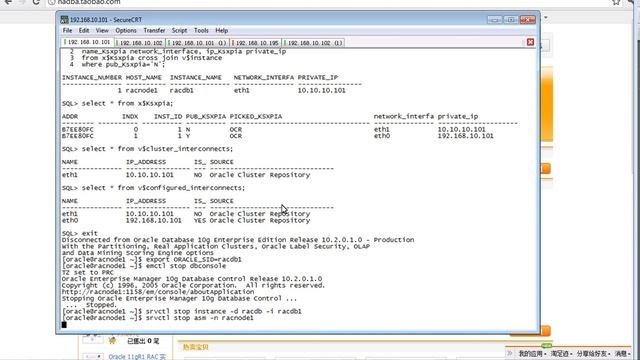This screenshot has height=360, width=640.
Task: Open the Edit menu
Action: [x=84, y=31]
